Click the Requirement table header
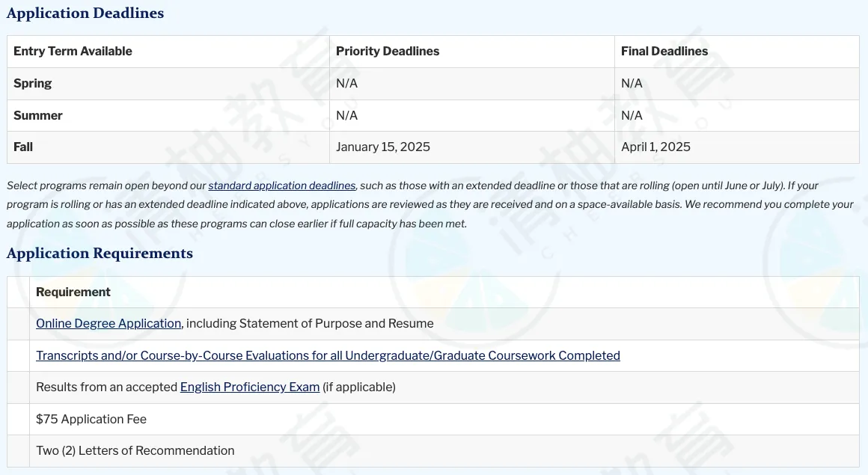This screenshot has height=475, width=868. point(73,292)
